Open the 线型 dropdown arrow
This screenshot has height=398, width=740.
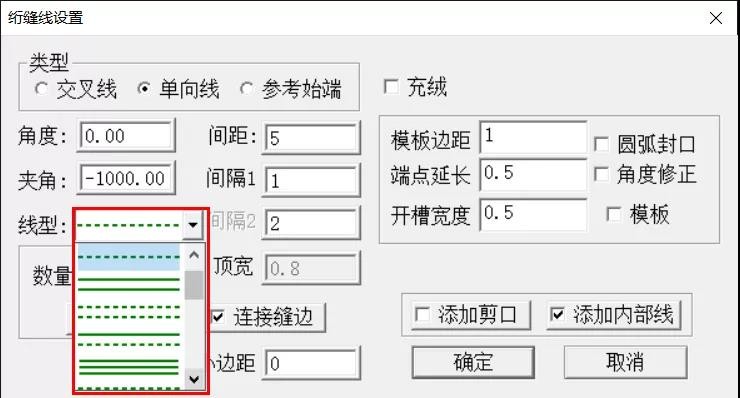tap(193, 225)
